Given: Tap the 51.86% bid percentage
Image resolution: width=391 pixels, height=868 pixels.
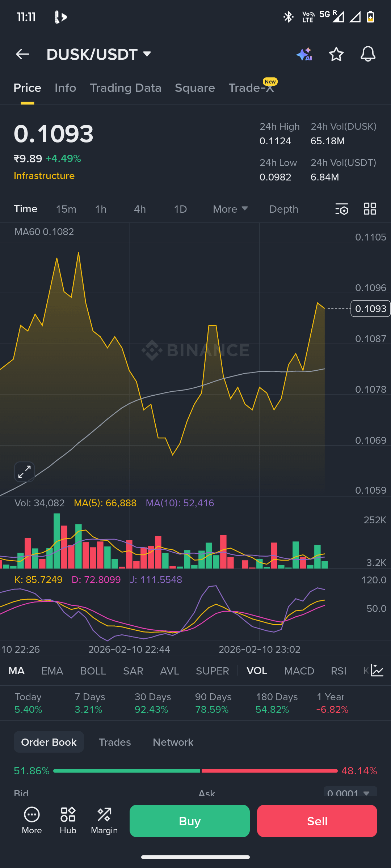Looking at the screenshot, I should point(31,771).
